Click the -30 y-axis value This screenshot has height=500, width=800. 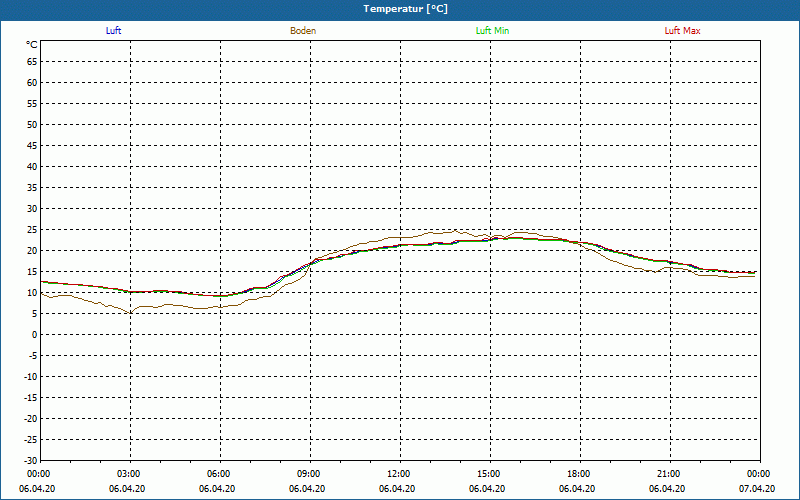tap(30, 461)
